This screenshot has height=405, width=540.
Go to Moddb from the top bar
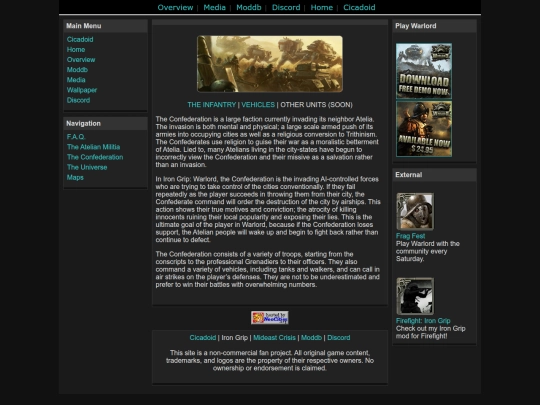249,7
